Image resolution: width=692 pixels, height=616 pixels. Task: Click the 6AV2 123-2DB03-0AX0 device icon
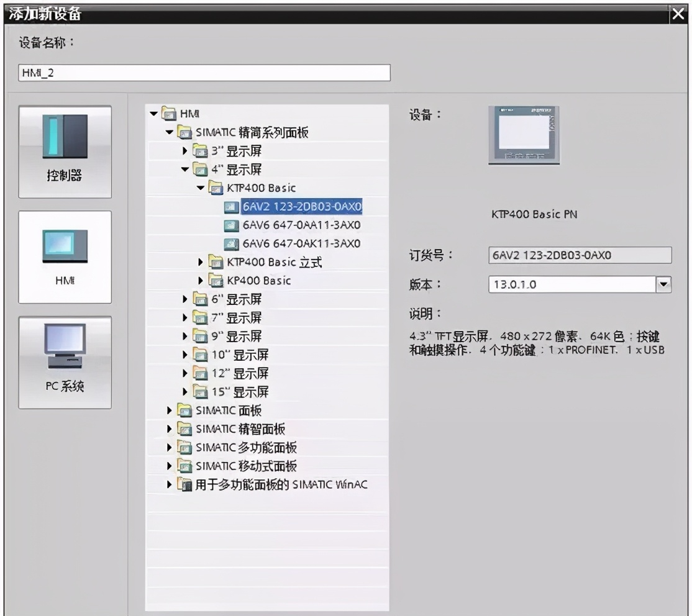click(231, 206)
